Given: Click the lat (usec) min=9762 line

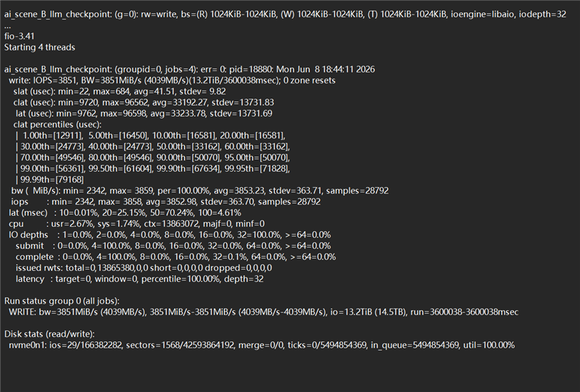Looking at the screenshot, I should click(144, 114).
